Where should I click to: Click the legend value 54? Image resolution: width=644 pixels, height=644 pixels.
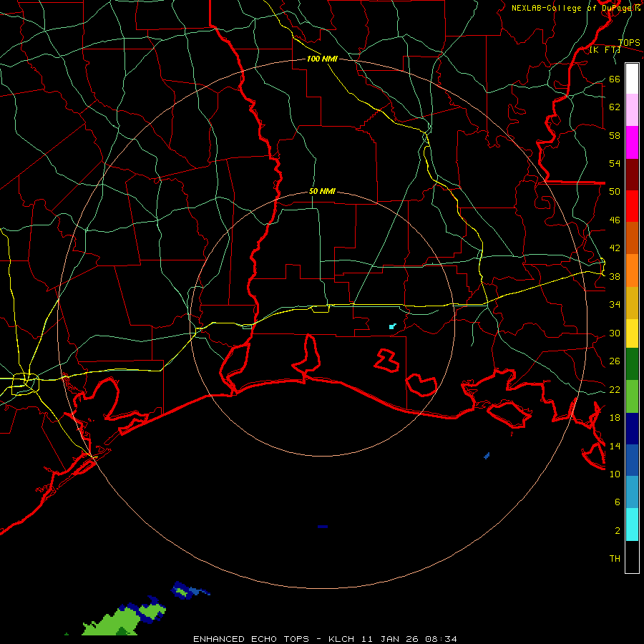615,163
